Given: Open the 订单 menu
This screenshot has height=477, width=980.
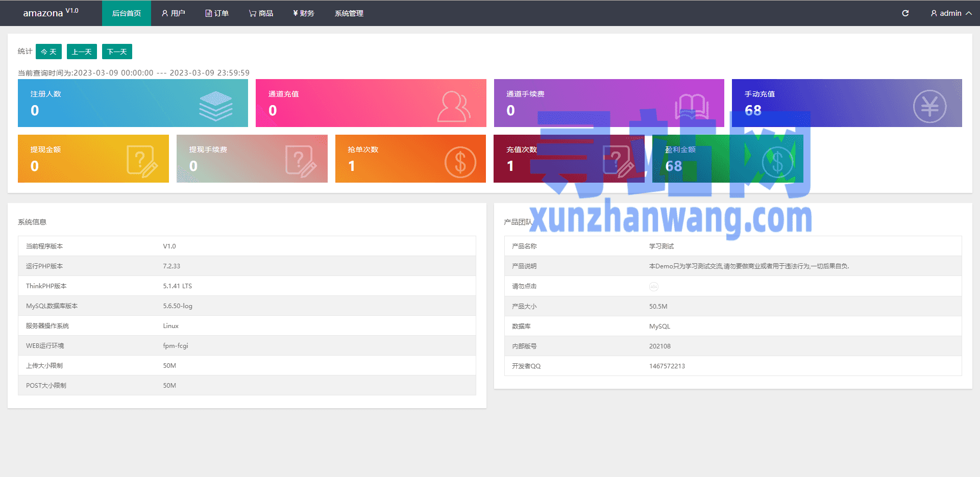Looking at the screenshot, I should [x=217, y=13].
